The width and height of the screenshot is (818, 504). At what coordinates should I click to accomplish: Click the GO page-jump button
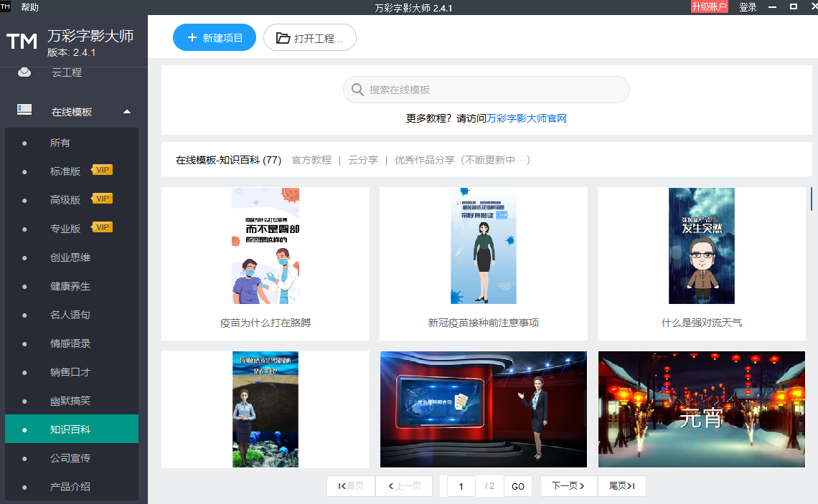point(517,486)
